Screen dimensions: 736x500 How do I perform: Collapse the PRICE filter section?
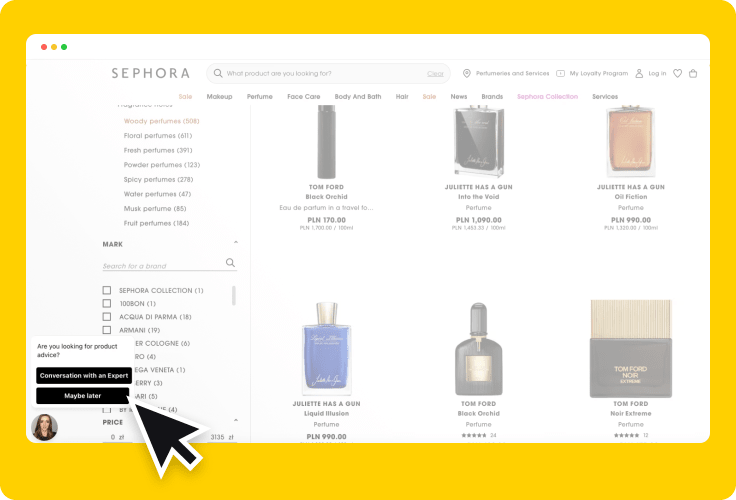[x=236, y=420]
